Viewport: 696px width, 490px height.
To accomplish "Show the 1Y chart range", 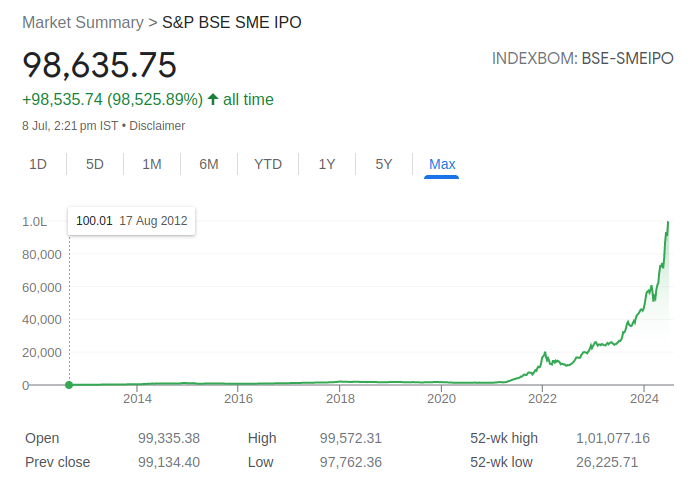I will coord(327,164).
